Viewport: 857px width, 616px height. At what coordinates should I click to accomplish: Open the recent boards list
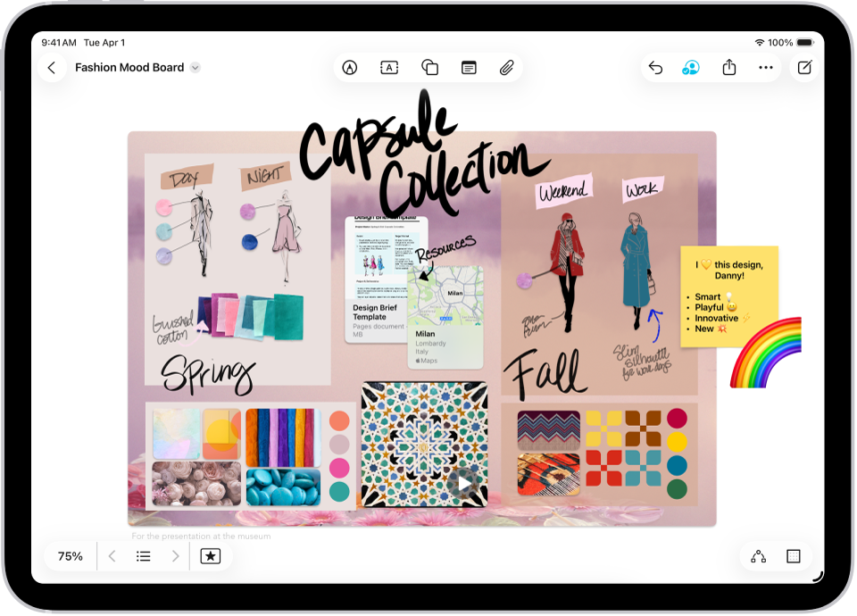coord(143,555)
